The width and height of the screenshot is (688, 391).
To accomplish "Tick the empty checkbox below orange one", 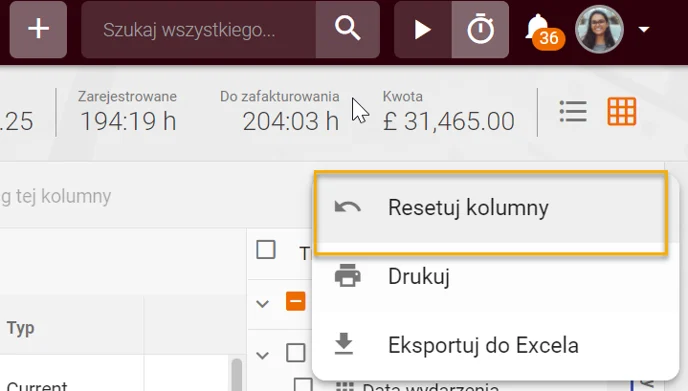I will (296, 352).
